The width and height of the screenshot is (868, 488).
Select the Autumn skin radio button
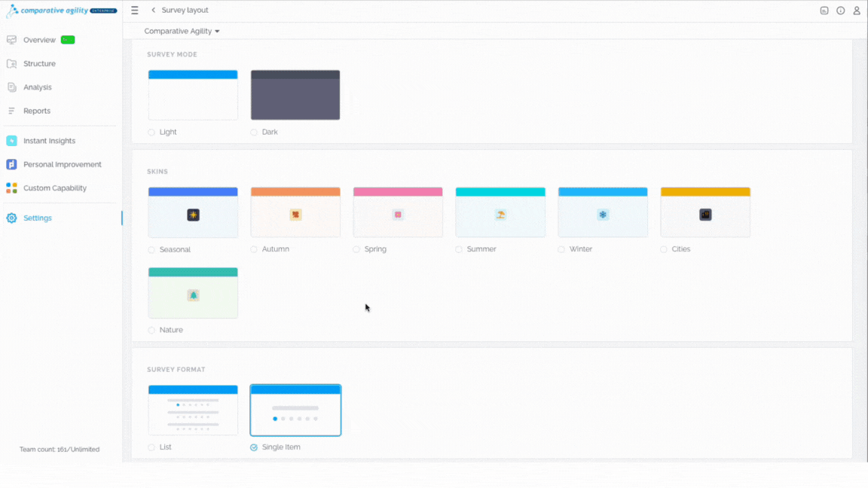coord(254,249)
